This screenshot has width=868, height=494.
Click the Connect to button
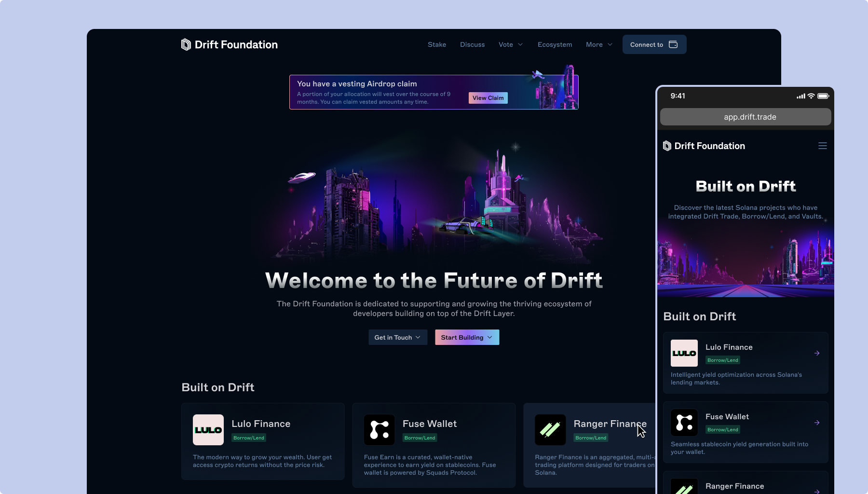654,44
